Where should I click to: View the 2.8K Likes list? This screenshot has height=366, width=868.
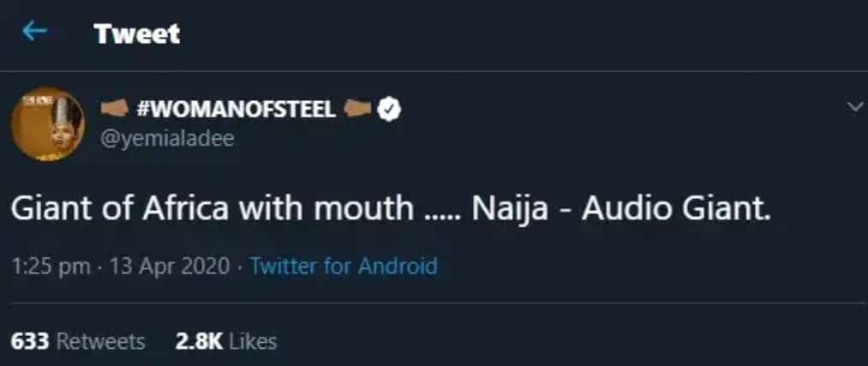point(226,341)
